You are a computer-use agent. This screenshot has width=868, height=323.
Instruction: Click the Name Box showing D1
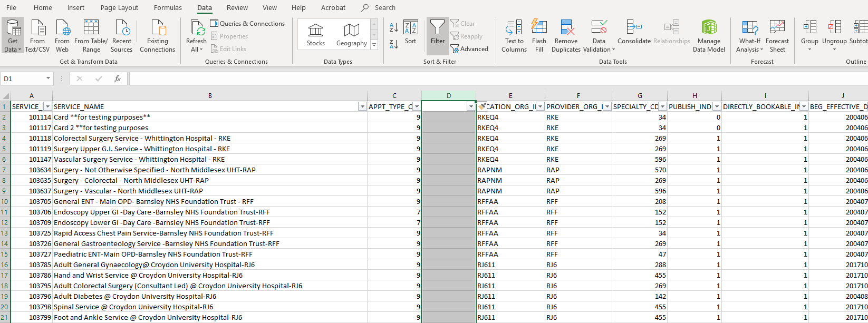coord(23,79)
